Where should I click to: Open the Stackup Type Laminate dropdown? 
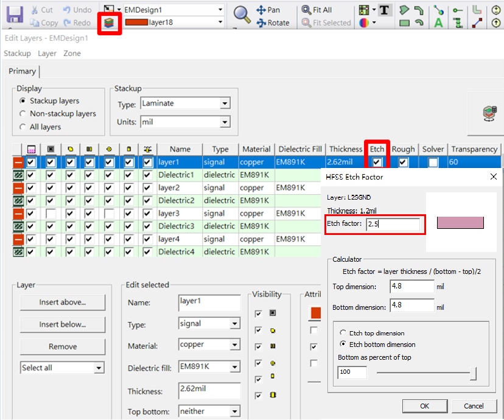[186, 103]
